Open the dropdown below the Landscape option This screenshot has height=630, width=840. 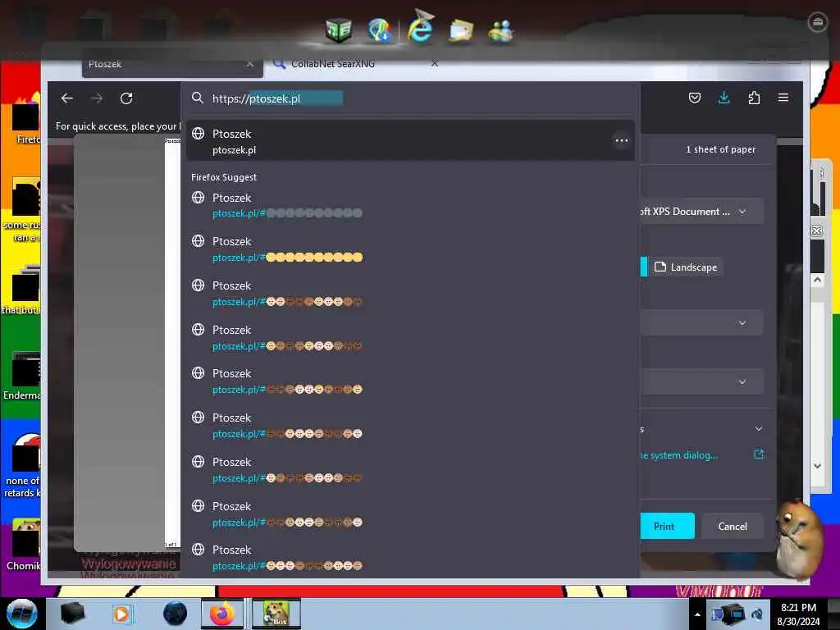701,323
